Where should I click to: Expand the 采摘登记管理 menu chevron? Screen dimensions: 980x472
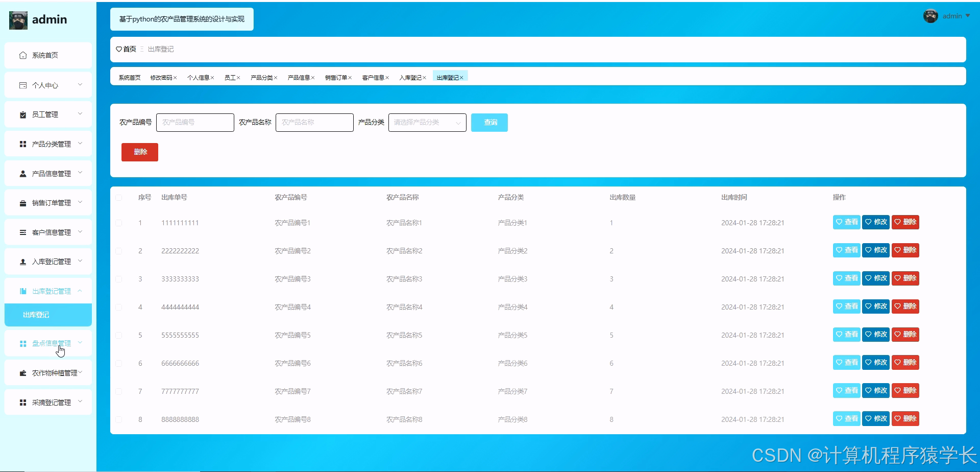pyautogui.click(x=80, y=402)
